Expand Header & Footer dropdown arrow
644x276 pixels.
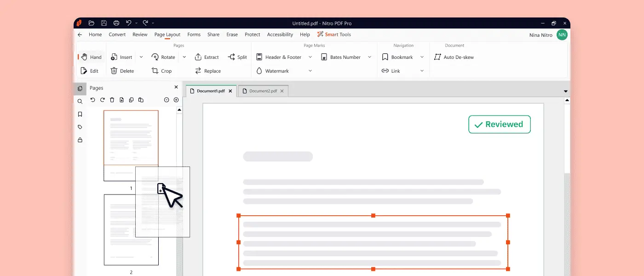point(310,57)
